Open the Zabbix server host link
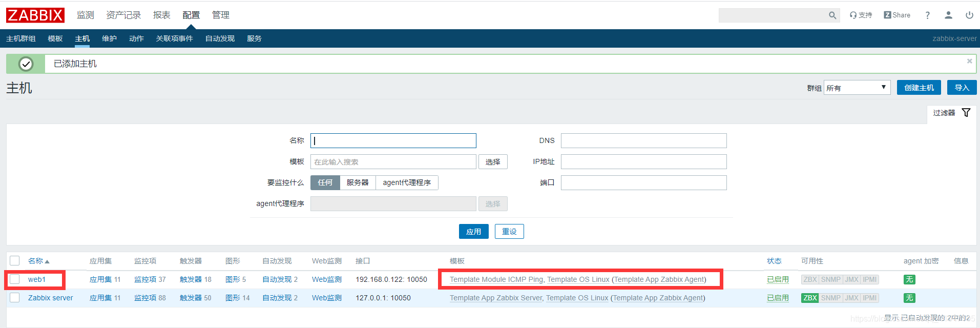Image resolution: width=980 pixels, height=328 pixels. tap(51, 298)
